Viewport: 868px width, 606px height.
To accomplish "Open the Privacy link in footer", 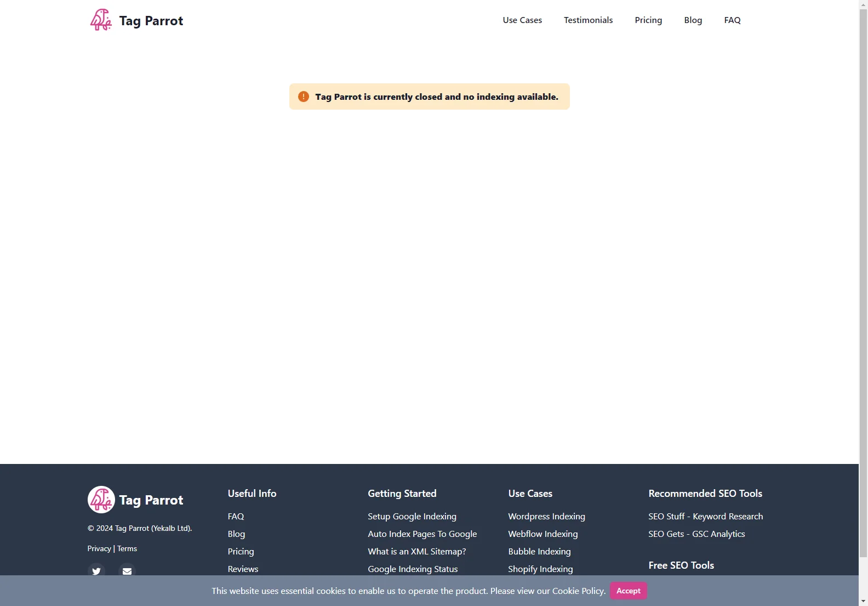I will [x=99, y=548].
